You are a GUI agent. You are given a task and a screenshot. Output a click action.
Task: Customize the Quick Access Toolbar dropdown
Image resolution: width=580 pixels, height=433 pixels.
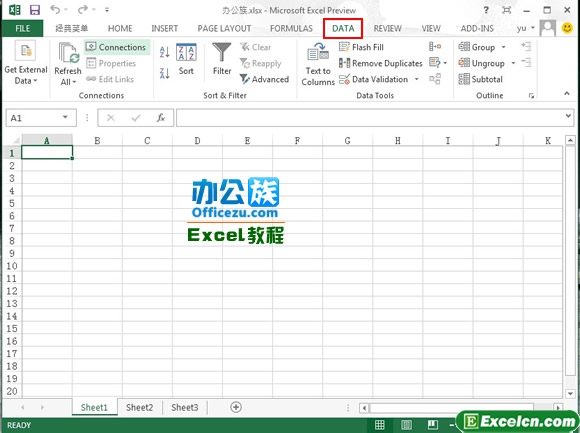(x=107, y=10)
